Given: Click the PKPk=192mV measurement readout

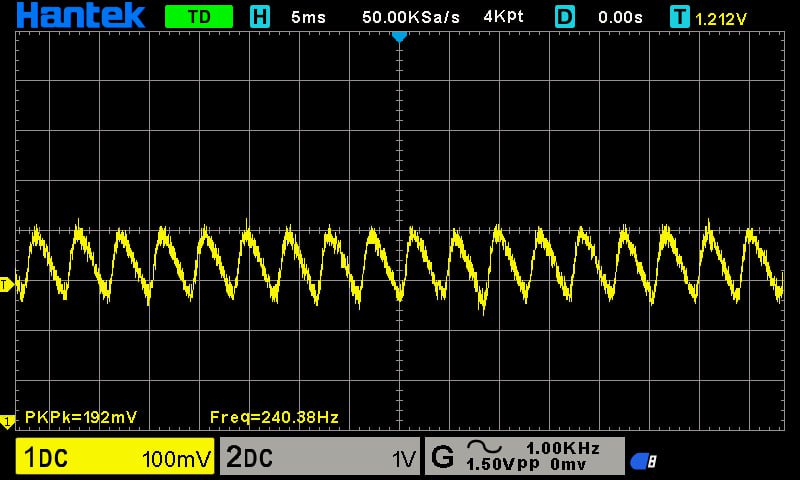Looking at the screenshot, I should coord(81,417).
